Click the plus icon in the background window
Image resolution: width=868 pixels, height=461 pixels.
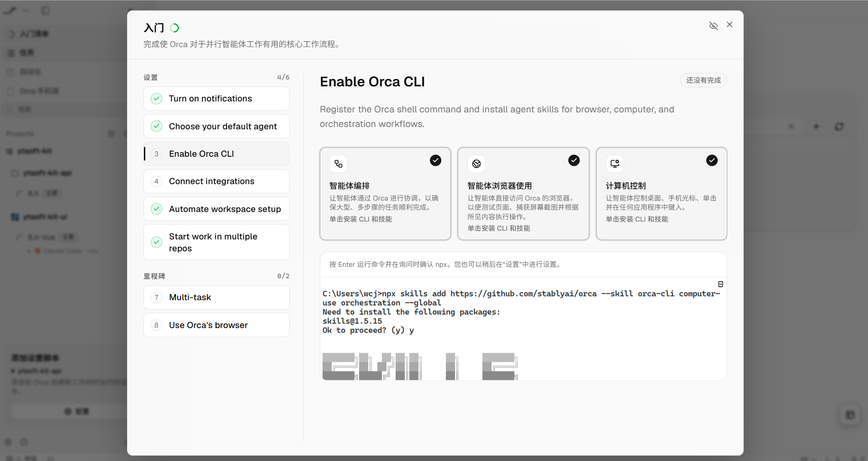point(816,127)
